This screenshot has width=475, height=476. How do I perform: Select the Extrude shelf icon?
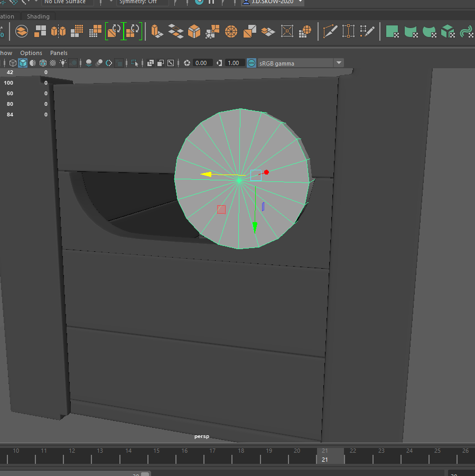tap(157, 31)
